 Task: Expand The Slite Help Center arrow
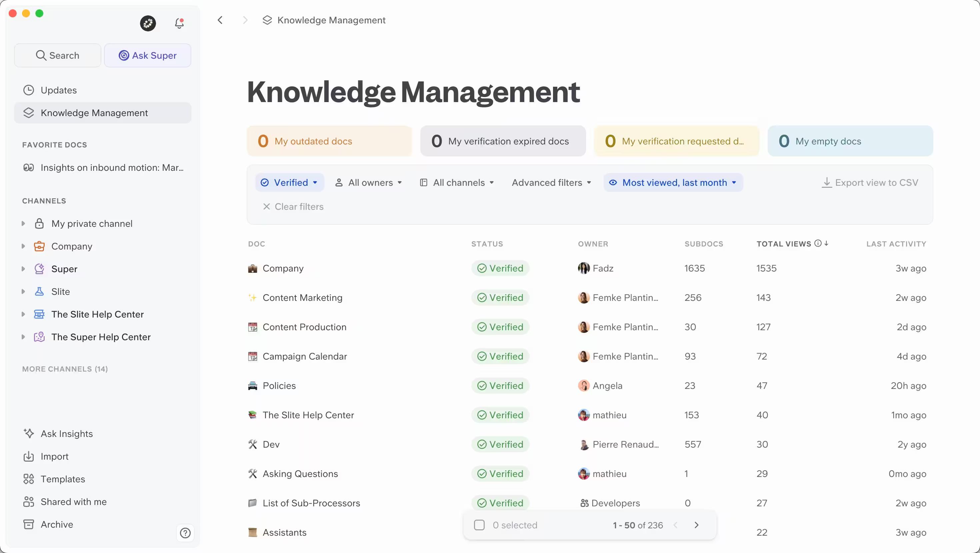[x=23, y=315]
